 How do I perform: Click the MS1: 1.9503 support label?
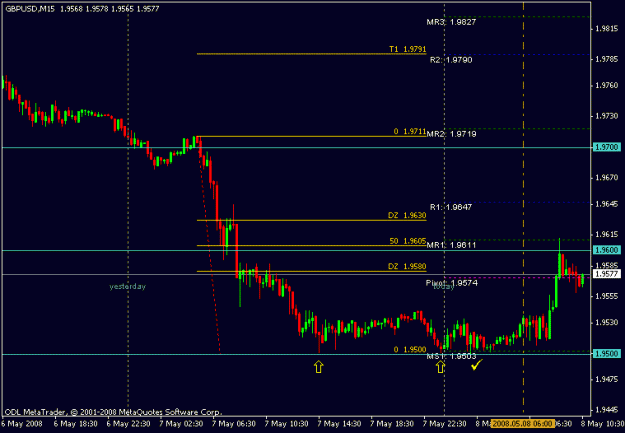[x=451, y=356]
